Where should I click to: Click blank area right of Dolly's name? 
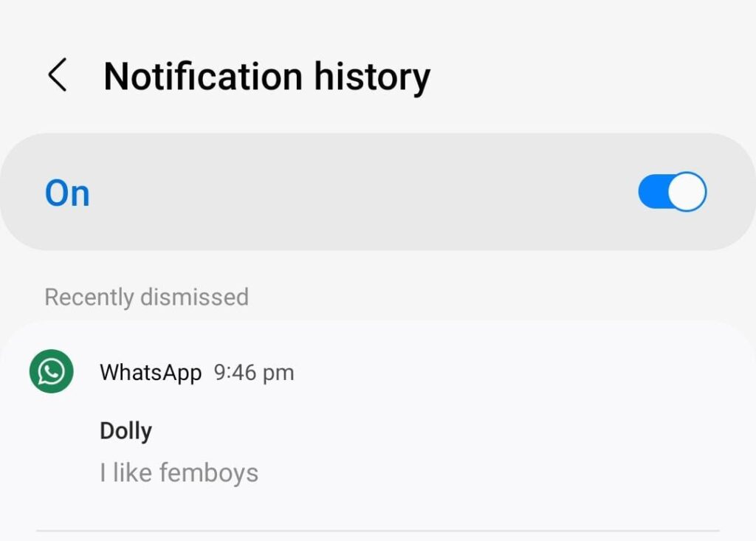443,430
